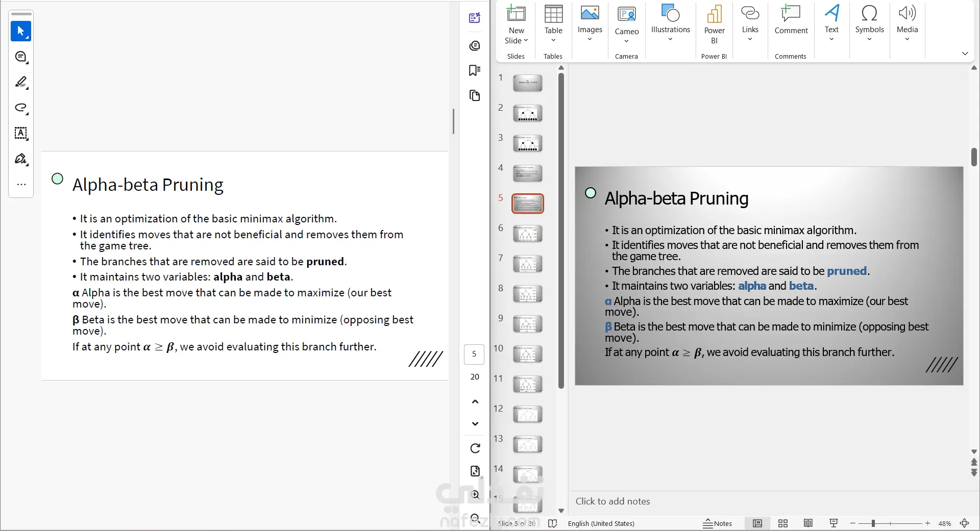The height and width of the screenshot is (531, 980).
Task: Click the copy pages icon in PDF side strip
Action: click(475, 95)
